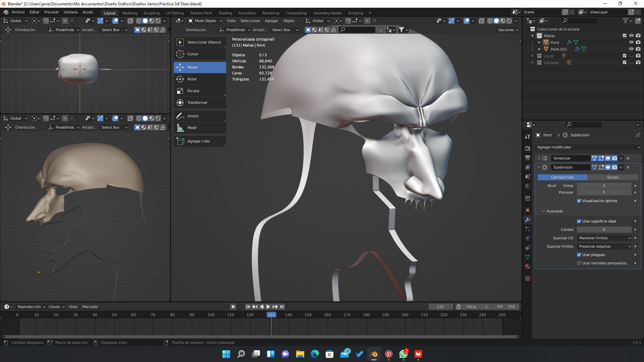The image size is (644, 362).
Task: Open the Suavizar límites dropdown
Action: [x=604, y=246]
